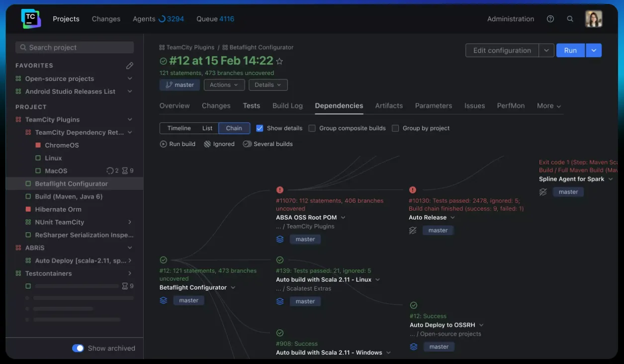Focus the Search project field
Screen dimensions: 624x364
click(x=75, y=47)
